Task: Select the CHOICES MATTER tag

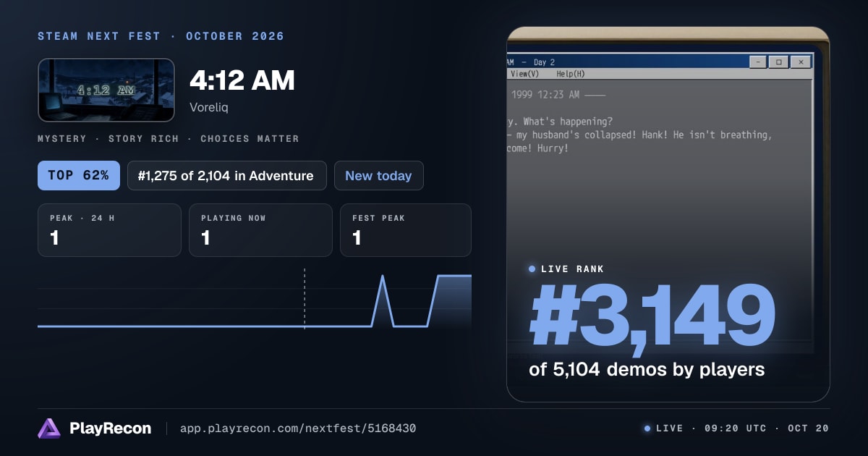Action: 250,139
